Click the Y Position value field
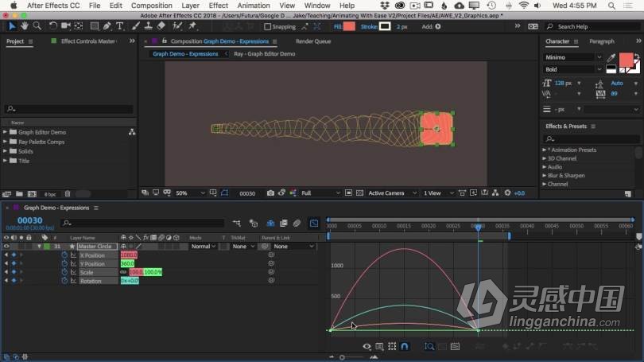Viewport: 644px width, 362px height. pyautogui.click(x=127, y=263)
